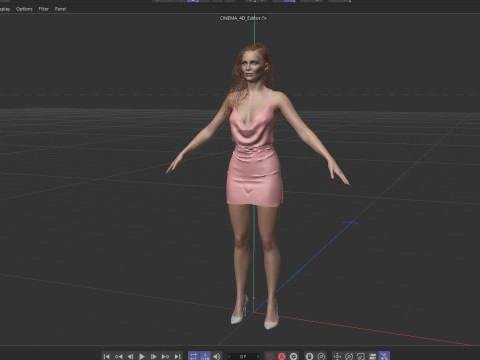Jump to previous keyframe
The width and height of the screenshot is (480, 360).
point(118,356)
